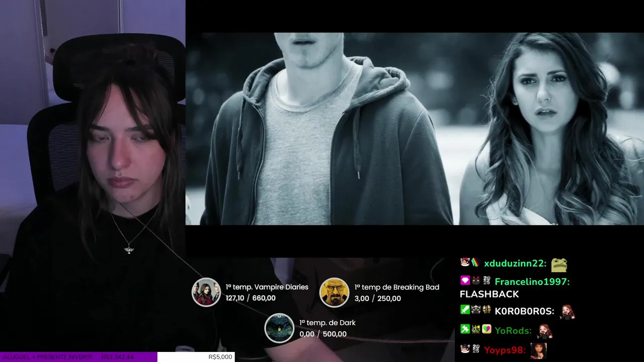Click the Vampire Diaries goal round thumbnail
The width and height of the screenshot is (644, 362).
(x=206, y=292)
